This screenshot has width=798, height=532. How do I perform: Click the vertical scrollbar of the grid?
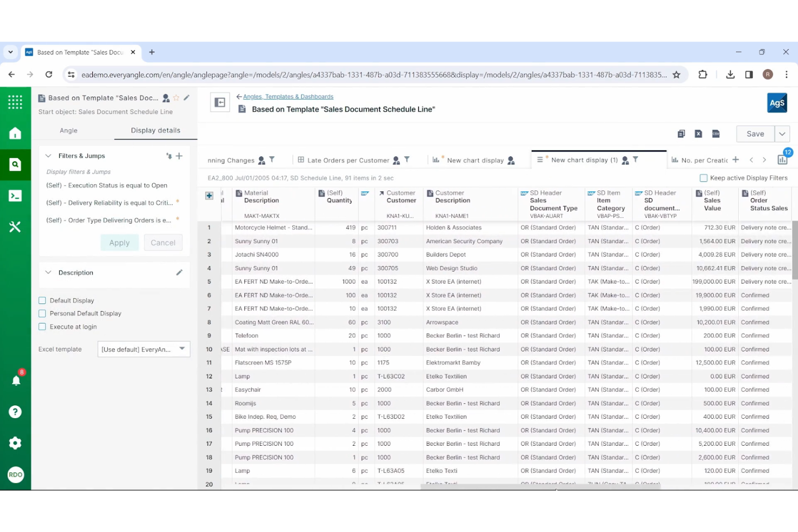pos(795,250)
